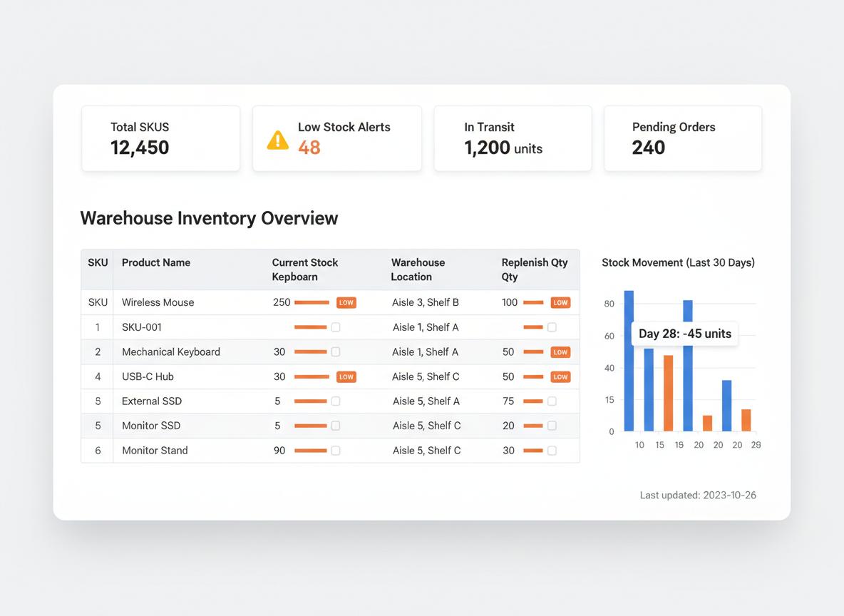Click the 'Day 28: -45 units' tooltip

point(684,334)
